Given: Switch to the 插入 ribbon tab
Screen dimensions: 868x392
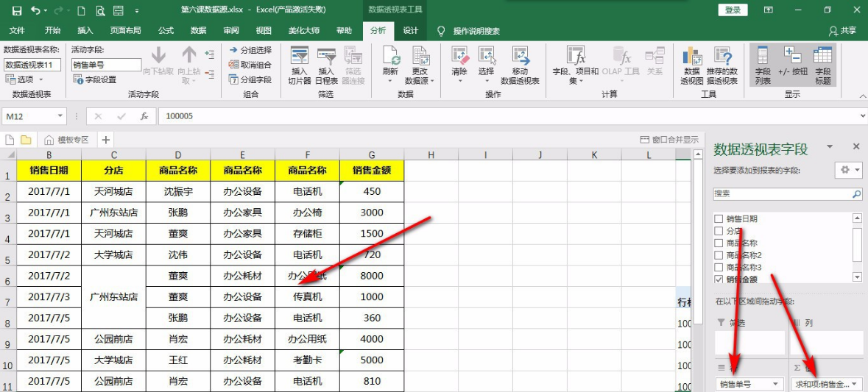Looking at the screenshot, I should coord(85,30).
